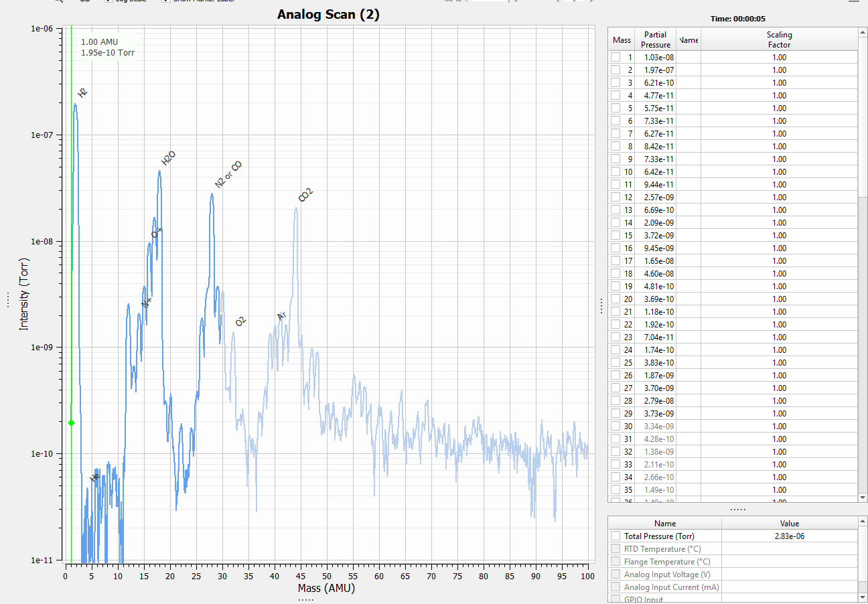Select the O2 peak label
Screen dimensions: 868x604
(x=240, y=321)
